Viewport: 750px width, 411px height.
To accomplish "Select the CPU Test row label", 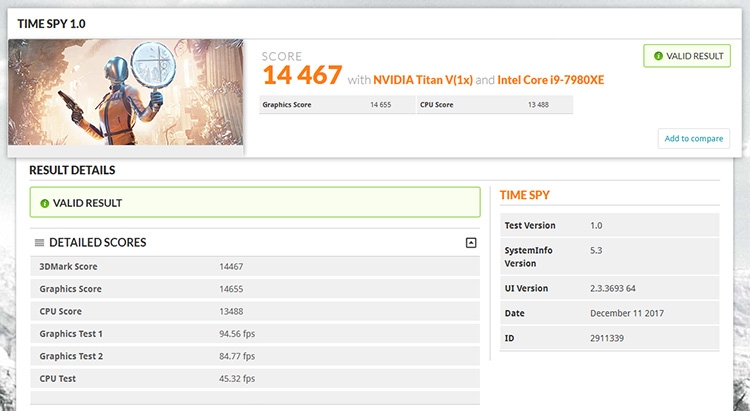I will (x=57, y=378).
